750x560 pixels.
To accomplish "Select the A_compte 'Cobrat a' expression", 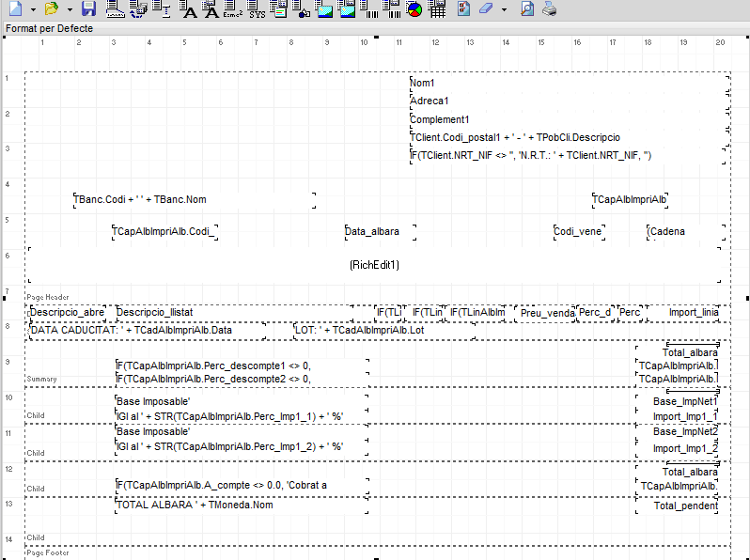I will click(242, 486).
